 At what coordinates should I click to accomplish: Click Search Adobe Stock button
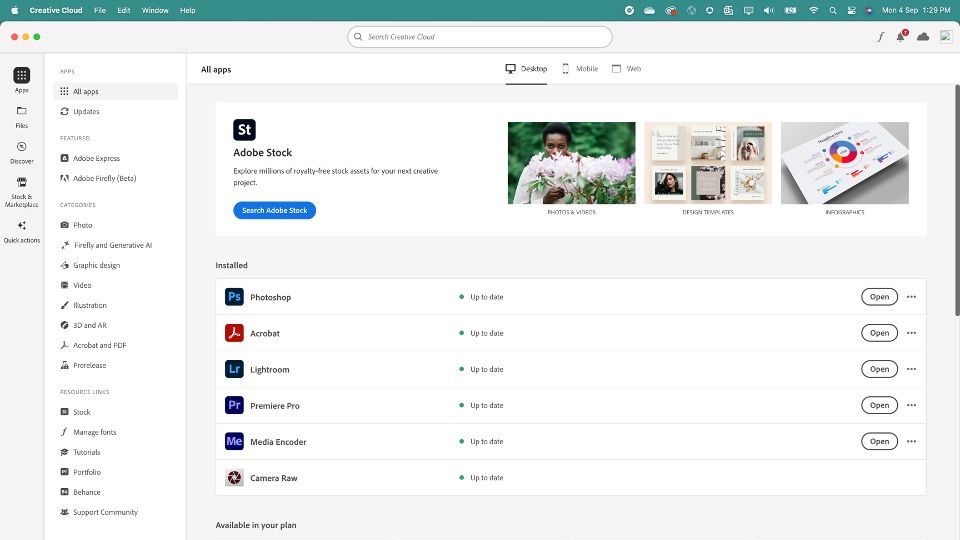tap(274, 211)
